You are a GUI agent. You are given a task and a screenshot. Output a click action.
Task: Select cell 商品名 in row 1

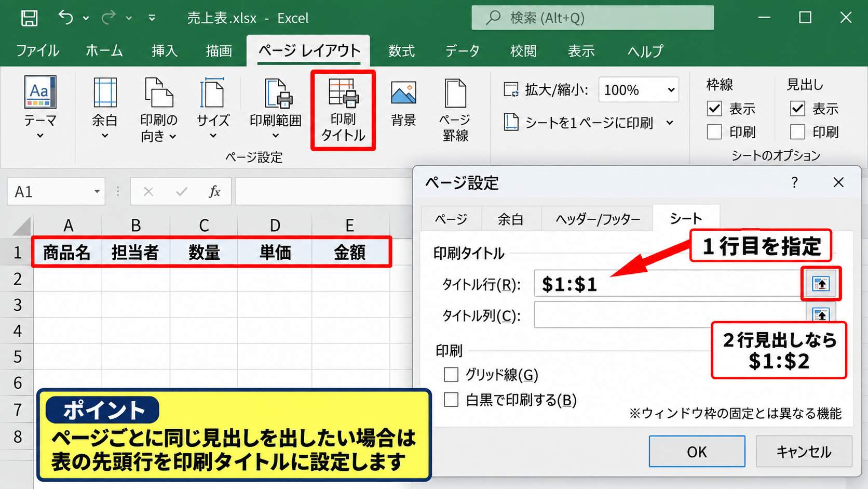tap(67, 253)
